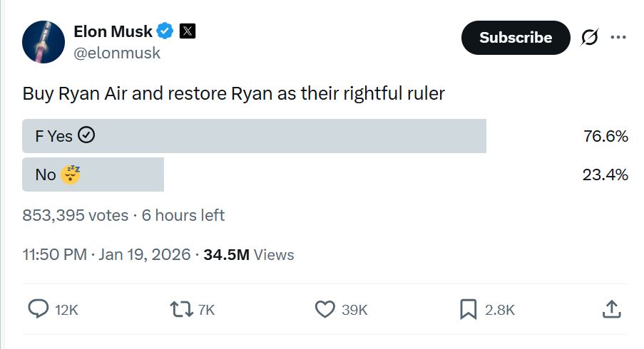Click the selected-vote checkmark on F Yes
Image resolution: width=644 pixels, height=349 pixels.
pos(86,135)
